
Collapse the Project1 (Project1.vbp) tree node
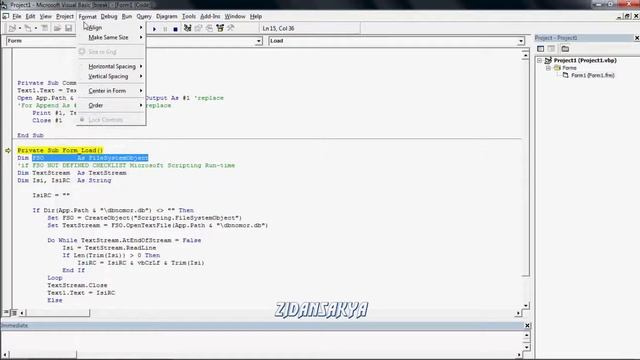pyautogui.click(x=540, y=60)
